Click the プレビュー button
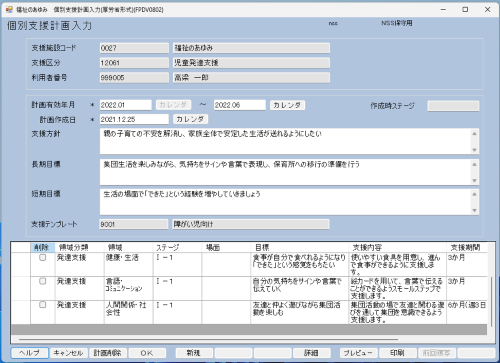Viewport: 500px width, 363px height. (358, 353)
